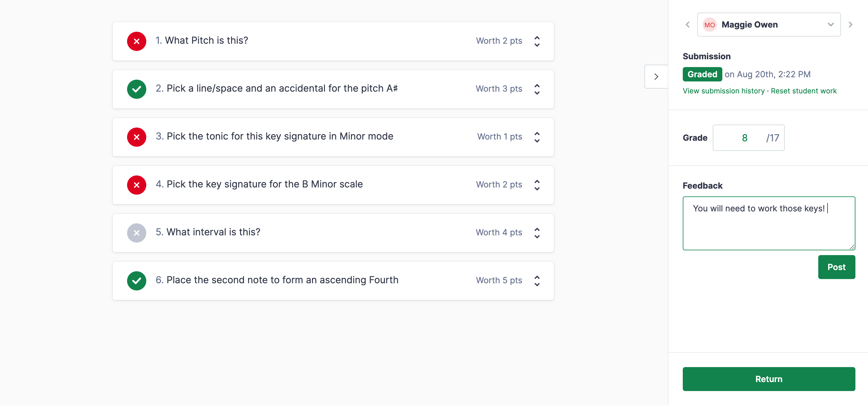868x409 pixels.
Task: Click the red X icon on question 4
Action: [136, 185]
